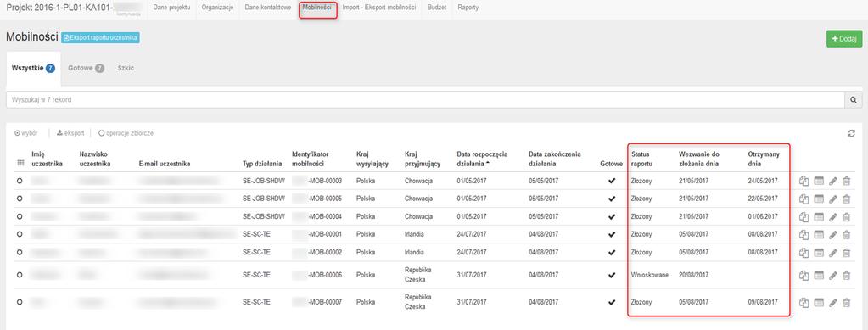Click the Wnioskowane report status cell
The height and width of the screenshot is (330, 868).
(649, 275)
